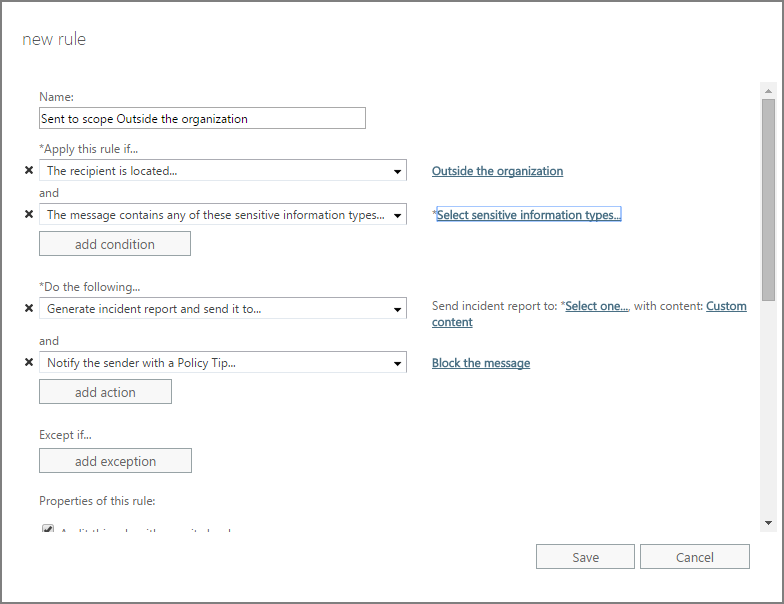The image size is (784, 604).
Task: Expand the 'Notify the sender with a Policy Tip' dropdown
Action: pyautogui.click(x=223, y=362)
